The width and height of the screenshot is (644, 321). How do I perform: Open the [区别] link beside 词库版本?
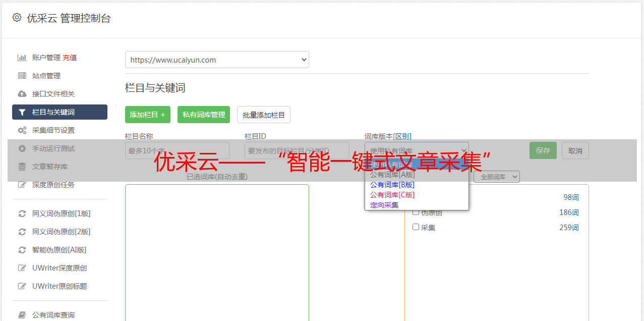[x=402, y=136]
